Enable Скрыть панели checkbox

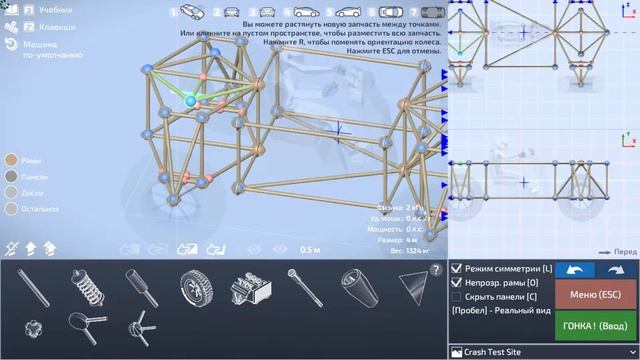coord(456,297)
